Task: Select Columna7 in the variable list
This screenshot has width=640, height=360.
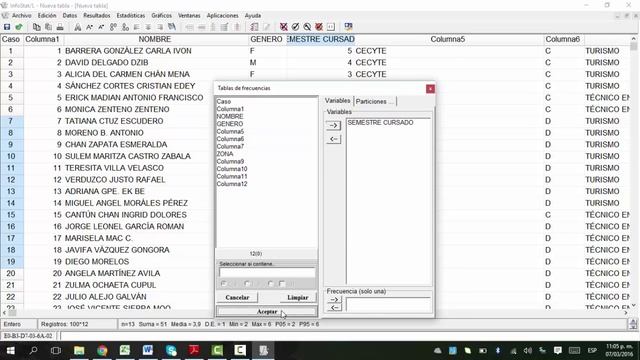Action: point(230,146)
